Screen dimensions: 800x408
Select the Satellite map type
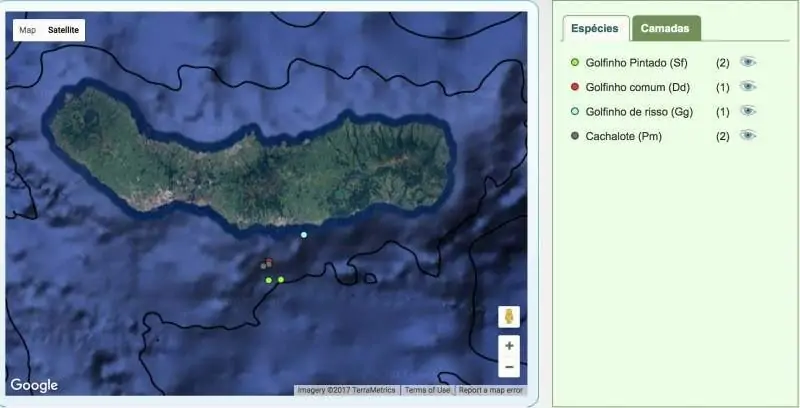tap(63, 30)
